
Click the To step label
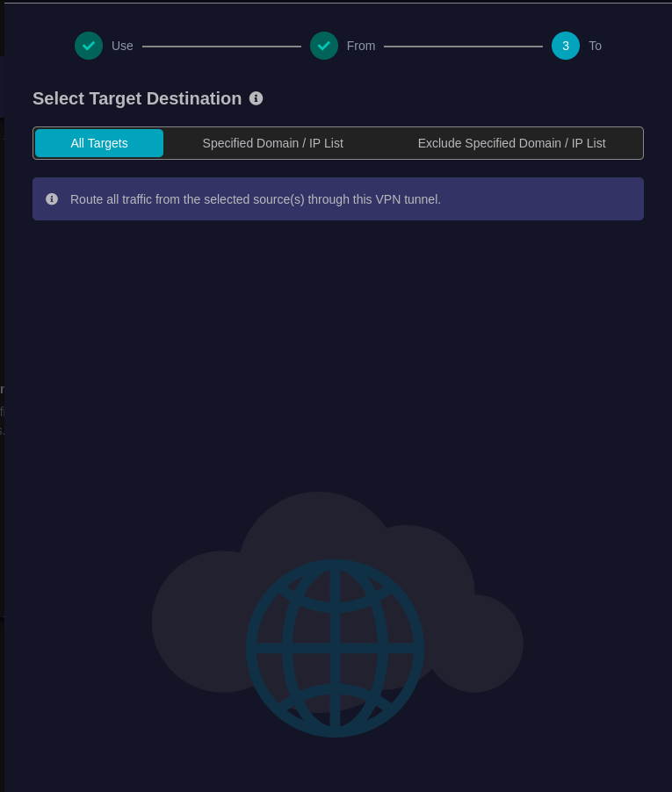(x=596, y=46)
